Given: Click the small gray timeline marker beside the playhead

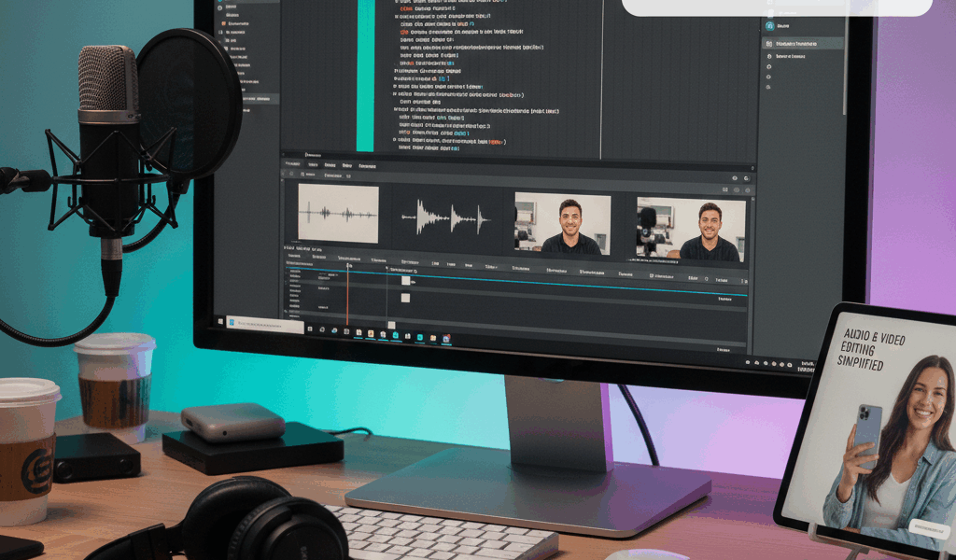Looking at the screenshot, I should [387, 268].
